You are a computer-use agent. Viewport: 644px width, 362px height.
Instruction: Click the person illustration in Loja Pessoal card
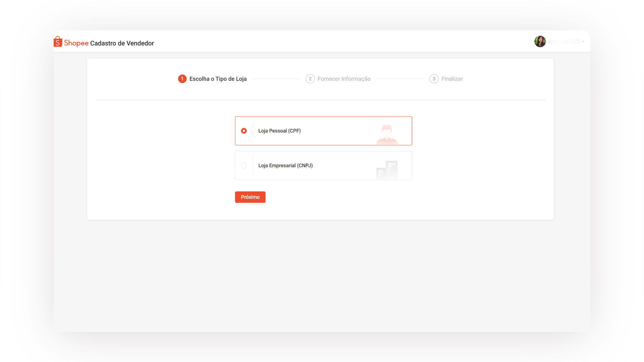click(x=387, y=134)
